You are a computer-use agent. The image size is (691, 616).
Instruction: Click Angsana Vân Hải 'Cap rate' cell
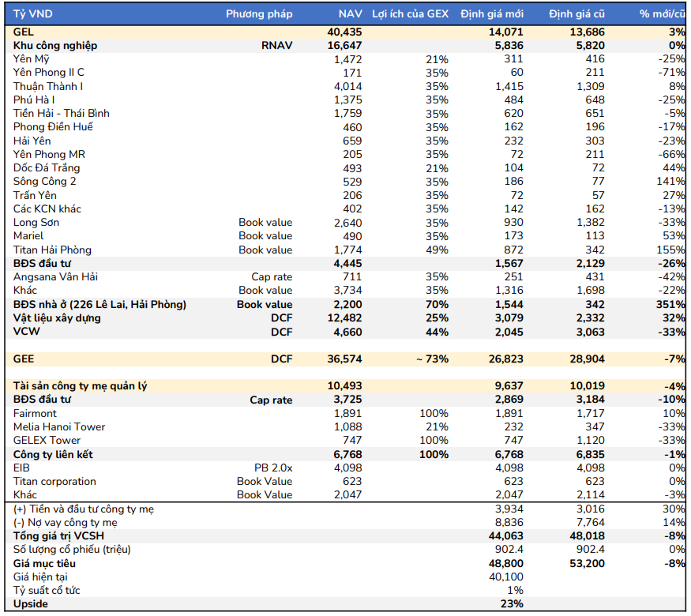pyautogui.click(x=272, y=277)
